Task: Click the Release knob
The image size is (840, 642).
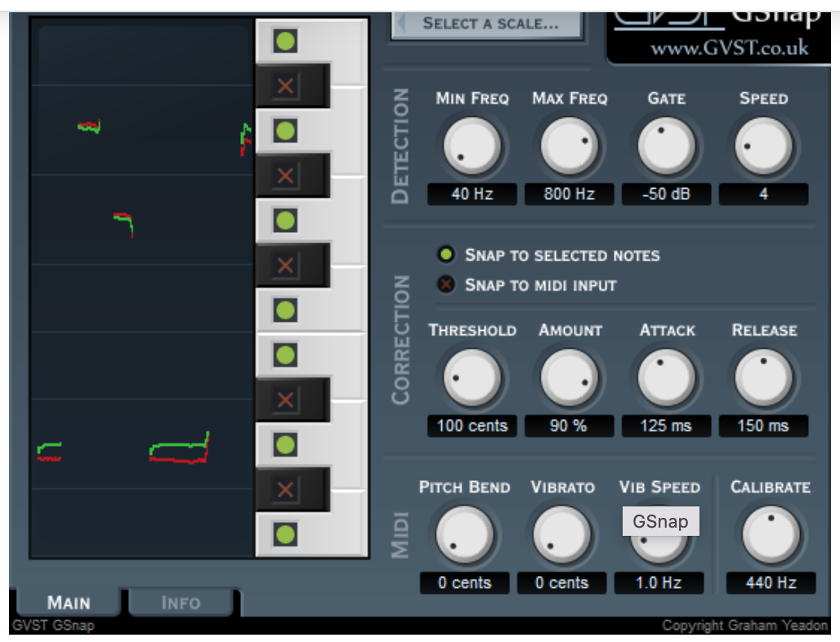Action: 763,377
